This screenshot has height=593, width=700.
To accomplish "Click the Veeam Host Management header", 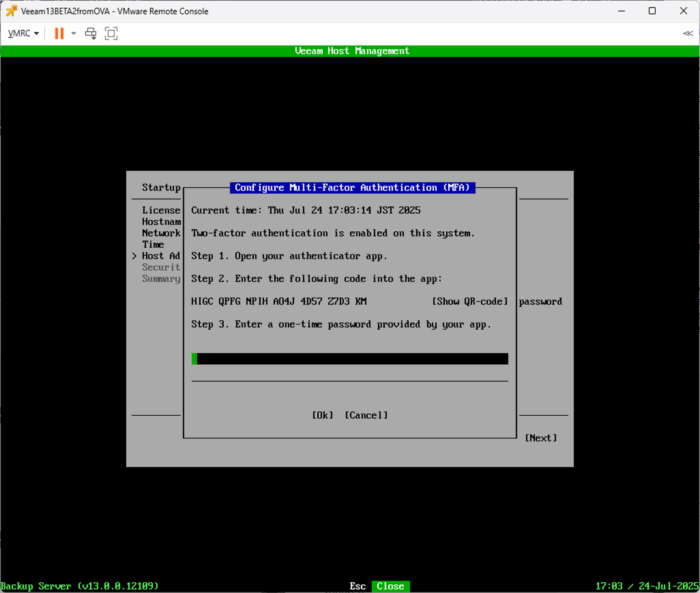I will pos(352,51).
